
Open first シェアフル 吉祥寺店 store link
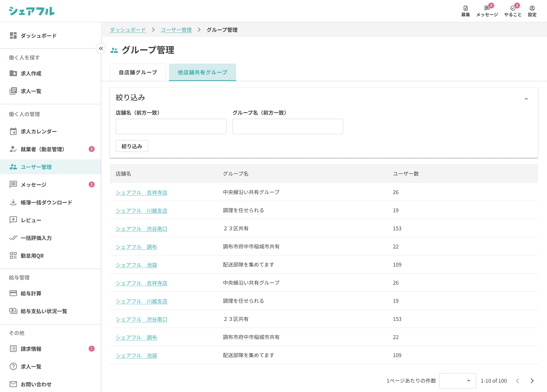coord(142,192)
